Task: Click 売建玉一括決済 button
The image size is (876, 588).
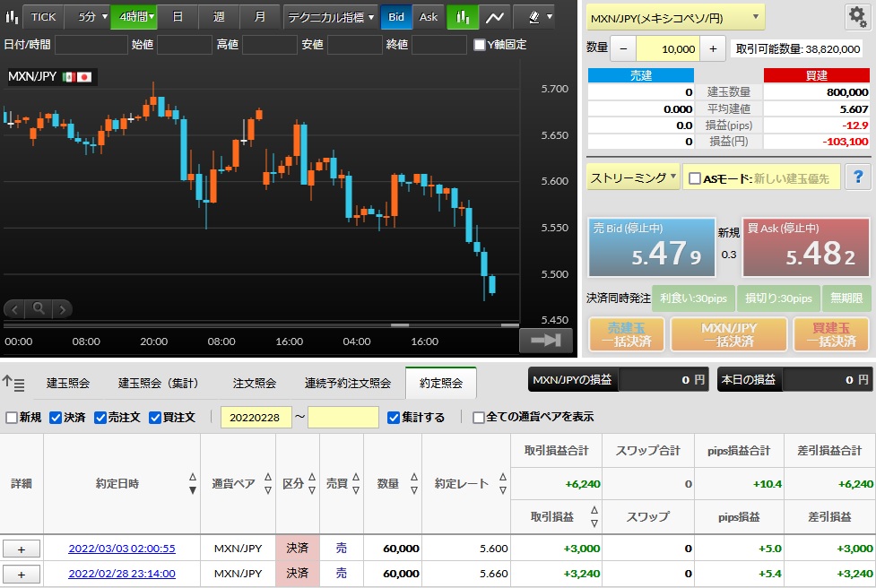Action: (x=626, y=334)
